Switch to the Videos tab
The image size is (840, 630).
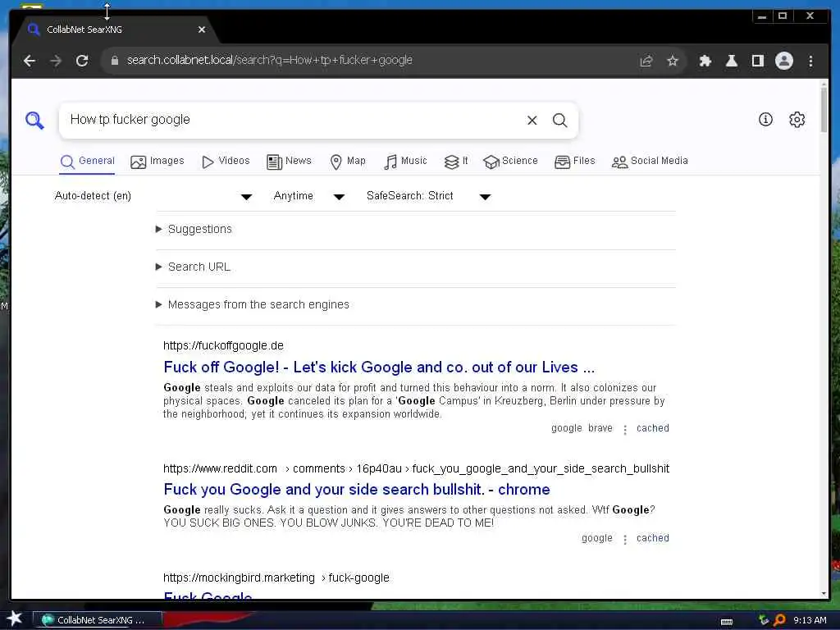tap(226, 162)
